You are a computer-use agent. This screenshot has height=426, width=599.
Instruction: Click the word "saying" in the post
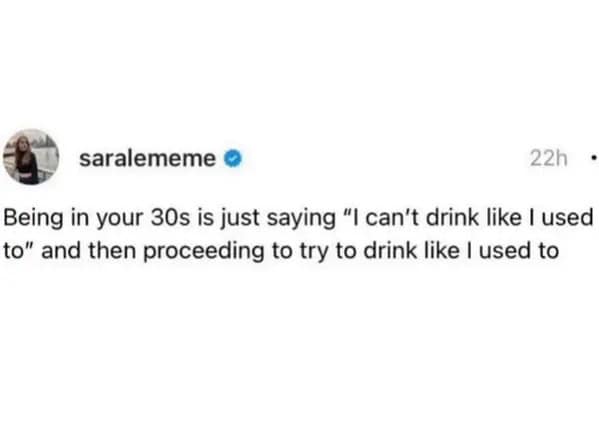point(300,219)
